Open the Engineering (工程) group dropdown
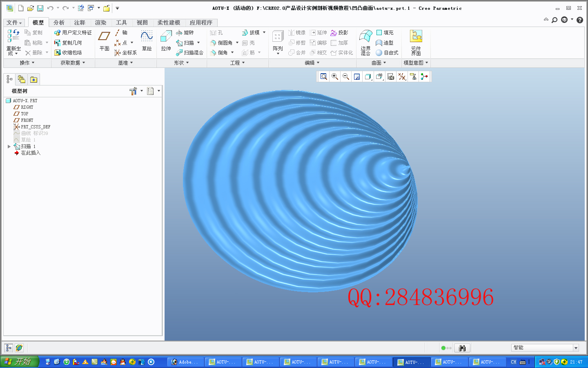 click(x=238, y=63)
